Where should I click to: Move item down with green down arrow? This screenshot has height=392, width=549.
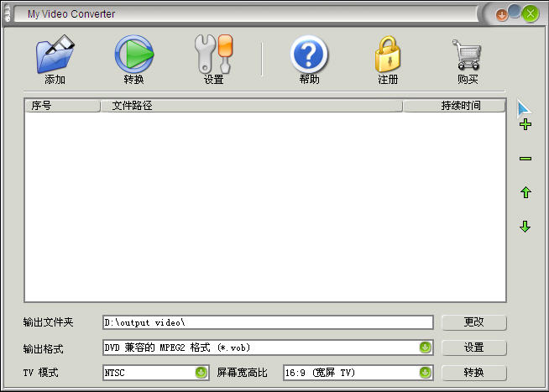[525, 227]
